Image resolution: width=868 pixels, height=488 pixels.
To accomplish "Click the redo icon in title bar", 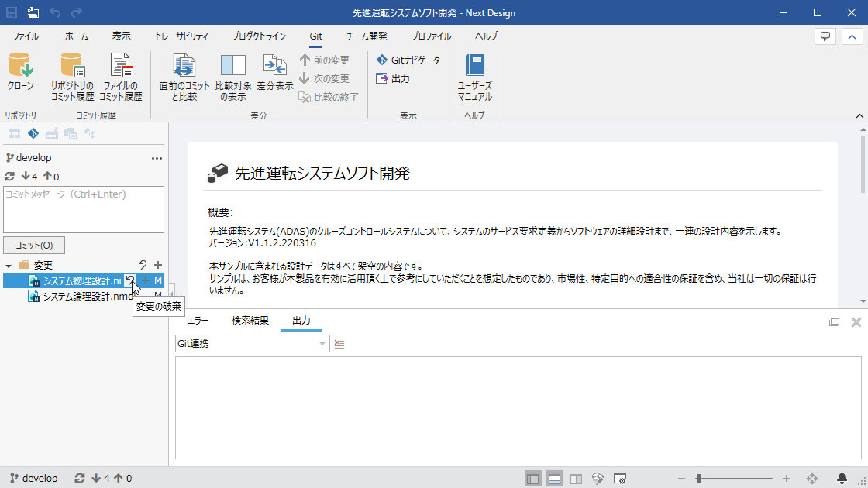I will (77, 12).
